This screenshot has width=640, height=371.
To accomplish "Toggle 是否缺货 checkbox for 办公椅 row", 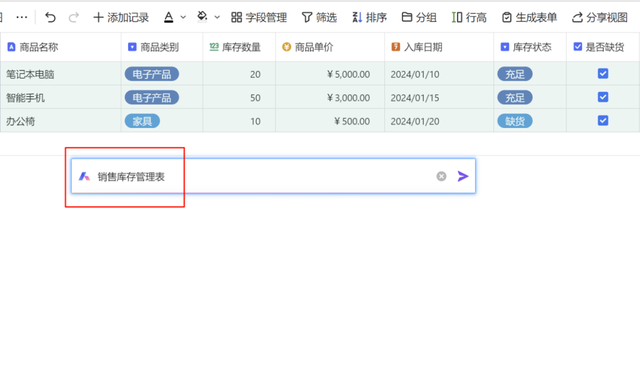I will click(x=603, y=121).
